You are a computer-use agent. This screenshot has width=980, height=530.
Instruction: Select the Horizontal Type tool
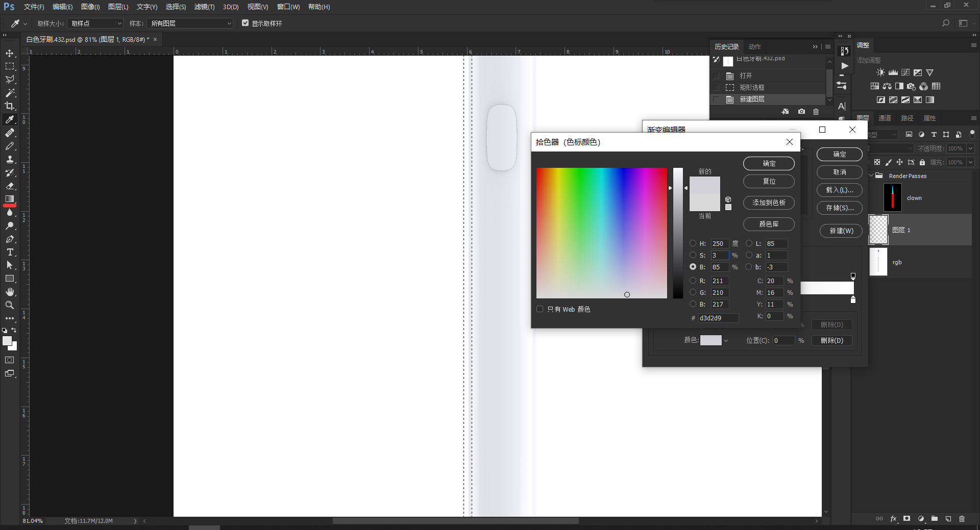click(x=10, y=252)
